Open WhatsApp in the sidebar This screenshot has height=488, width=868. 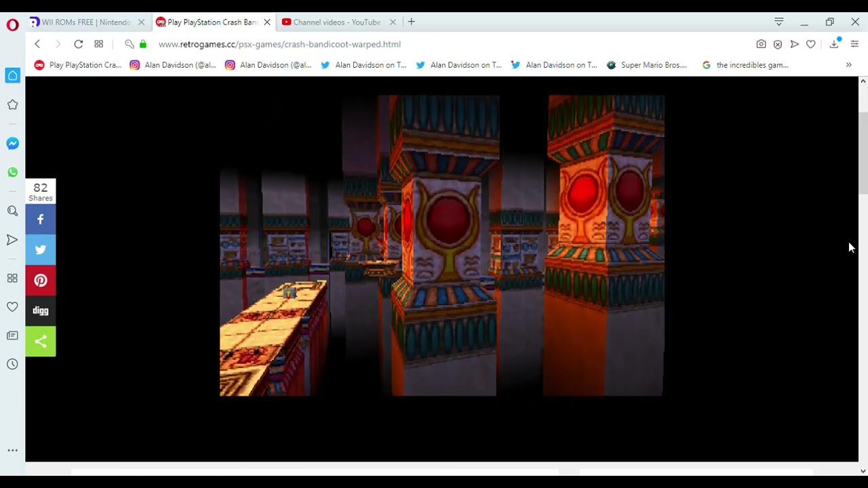12,172
